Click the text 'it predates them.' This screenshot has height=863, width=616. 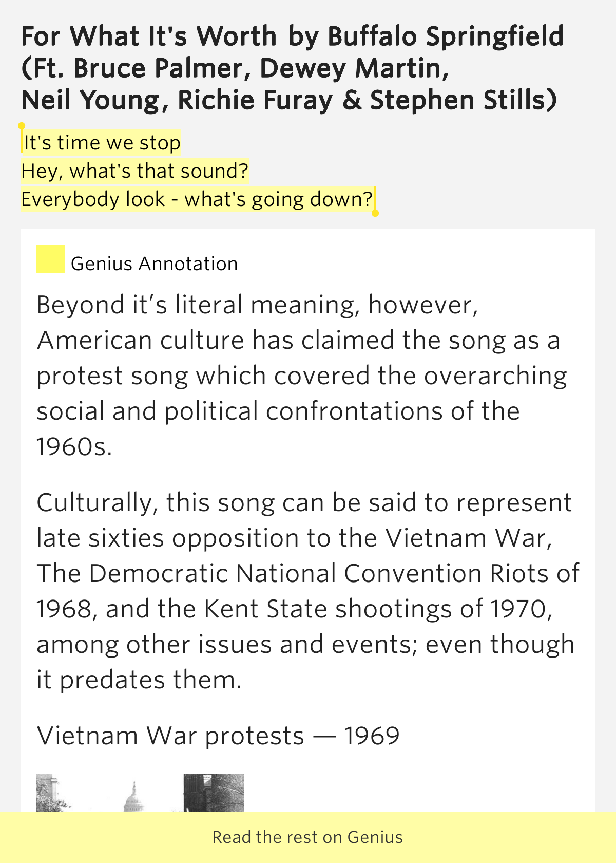coord(139,680)
